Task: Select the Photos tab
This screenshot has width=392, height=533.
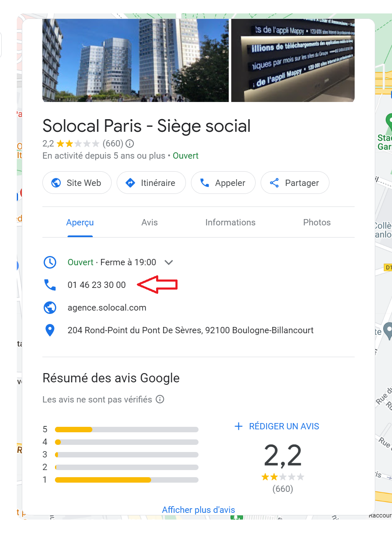Action: coord(316,222)
